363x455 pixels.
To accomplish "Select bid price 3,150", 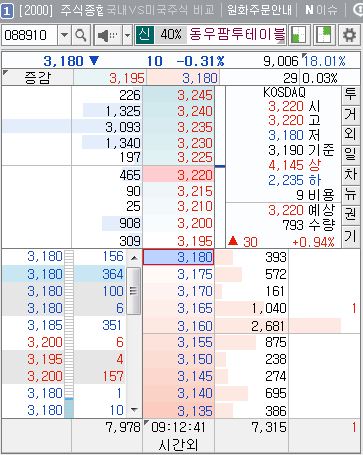I will pyautogui.click(x=178, y=359).
